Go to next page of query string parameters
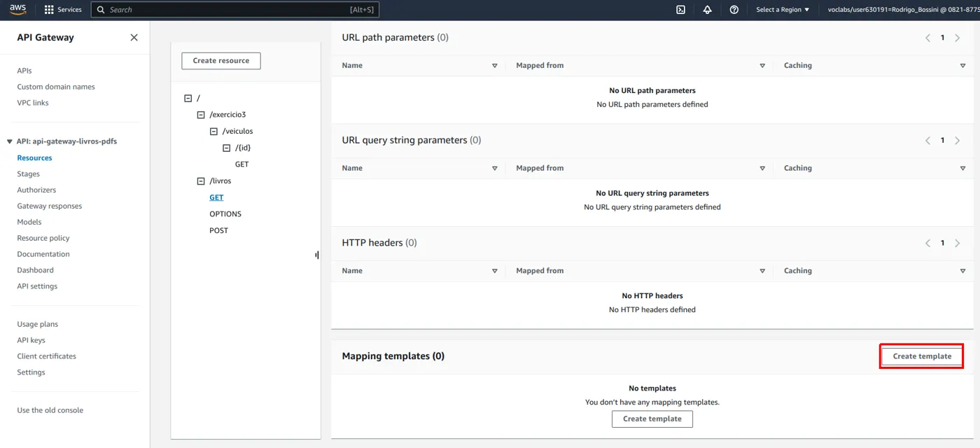The width and height of the screenshot is (980, 448). pyautogui.click(x=958, y=141)
